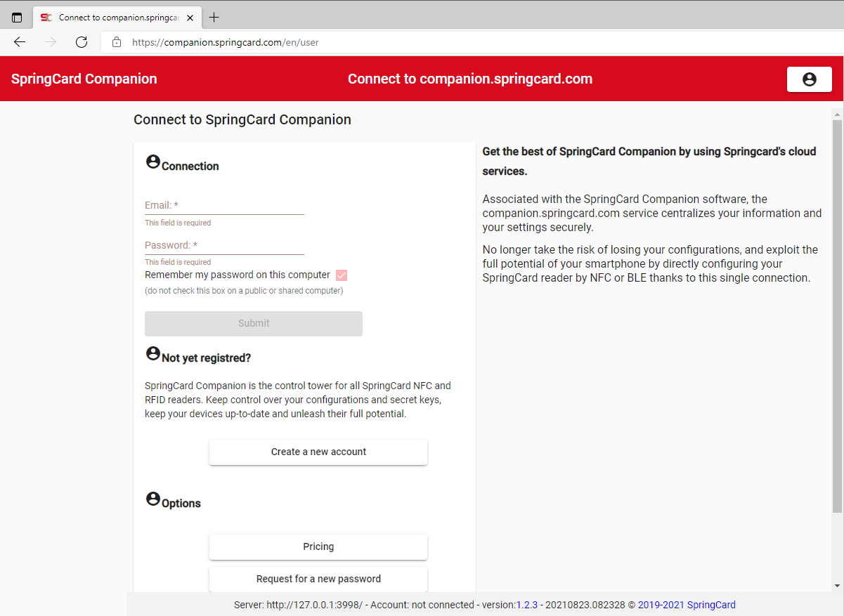
Task: Open the Pricing page
Action: 318,546
